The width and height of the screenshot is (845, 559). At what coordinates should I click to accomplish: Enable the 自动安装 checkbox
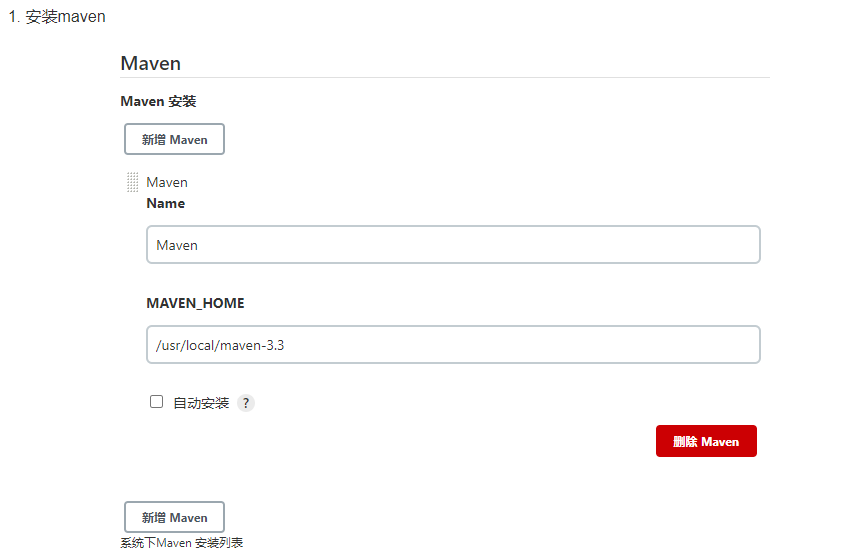[x=156, y=402]
